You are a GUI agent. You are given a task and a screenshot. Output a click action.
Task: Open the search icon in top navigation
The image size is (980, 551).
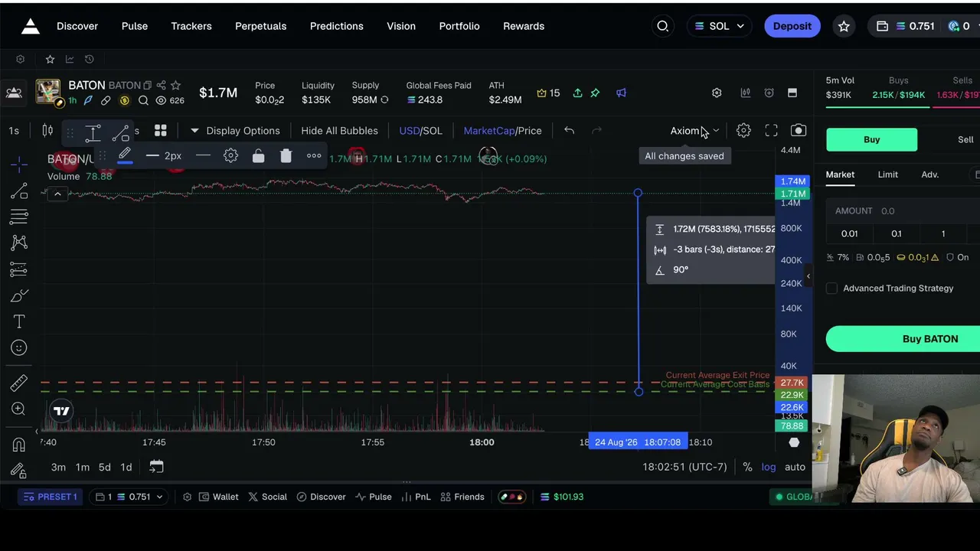(x=663, y=26)
